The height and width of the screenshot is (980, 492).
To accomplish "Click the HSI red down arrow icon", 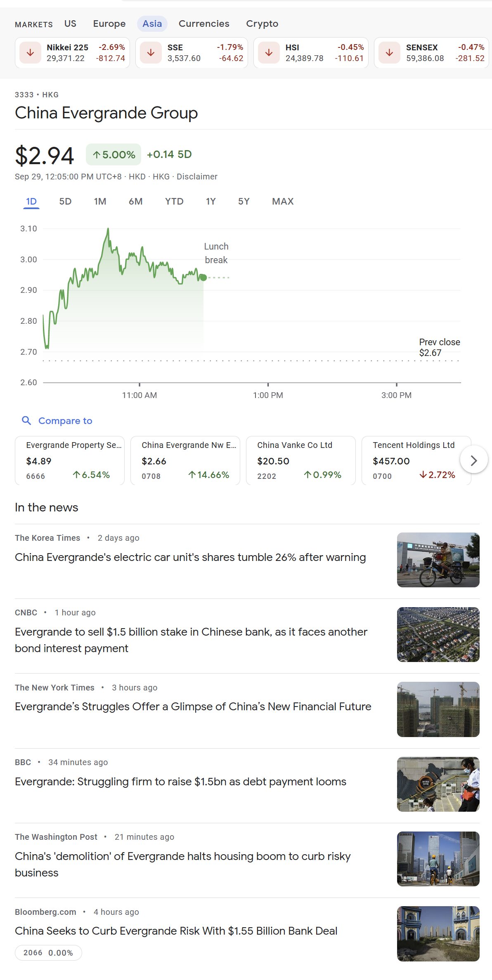I will (269, 53).
